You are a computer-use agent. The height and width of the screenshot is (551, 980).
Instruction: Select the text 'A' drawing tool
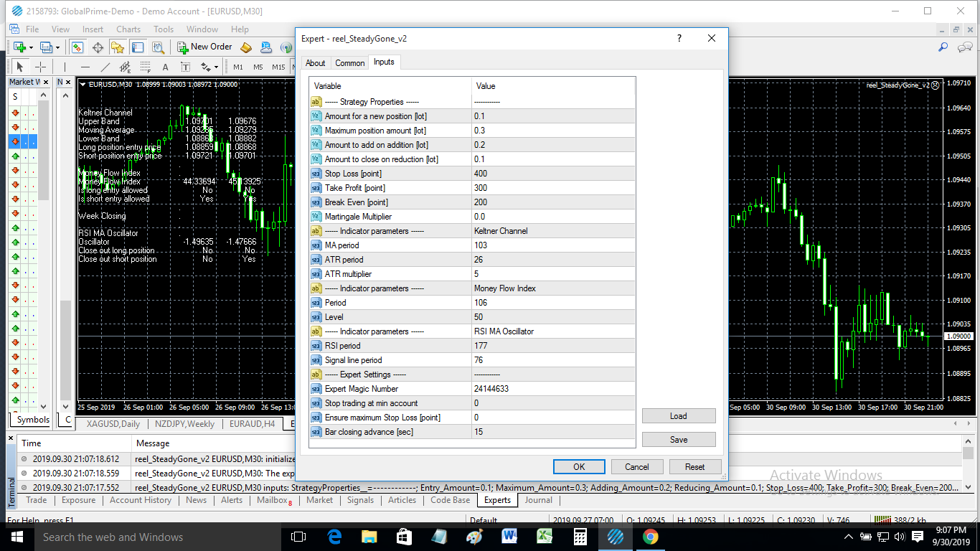[x=165, y=67]
